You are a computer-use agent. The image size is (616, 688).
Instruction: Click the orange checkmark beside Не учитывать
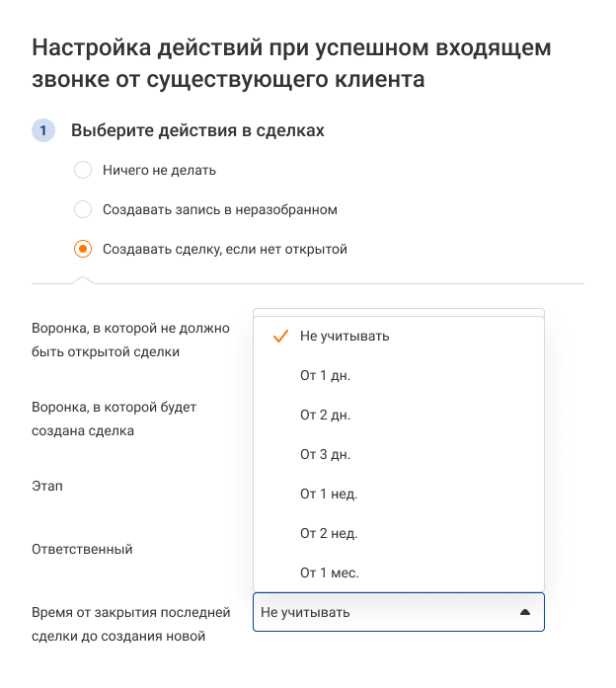coord(278,336)
